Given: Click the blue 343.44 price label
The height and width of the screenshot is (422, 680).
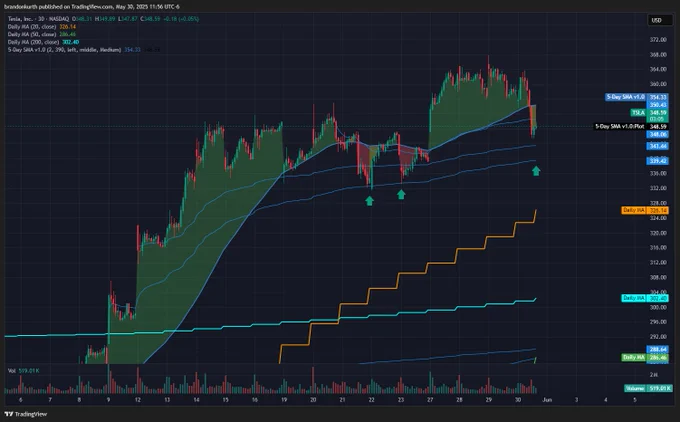Looking at the screenshot, I should point(658,146).
